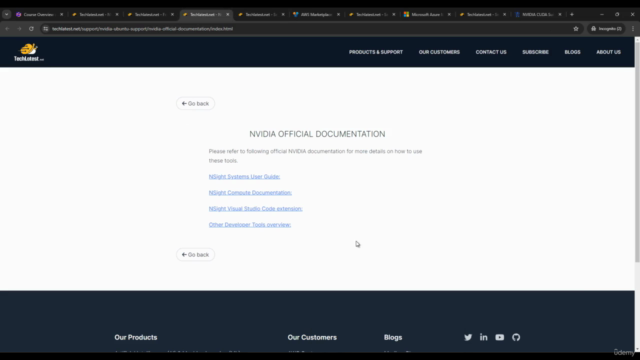Switch to the NVIDIA CUDA tab

pyautogui.click(x=538, y=14)
